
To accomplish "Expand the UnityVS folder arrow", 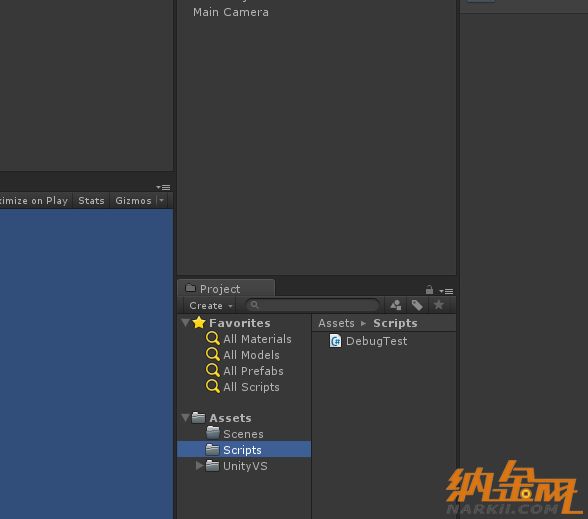I will 200,466.
